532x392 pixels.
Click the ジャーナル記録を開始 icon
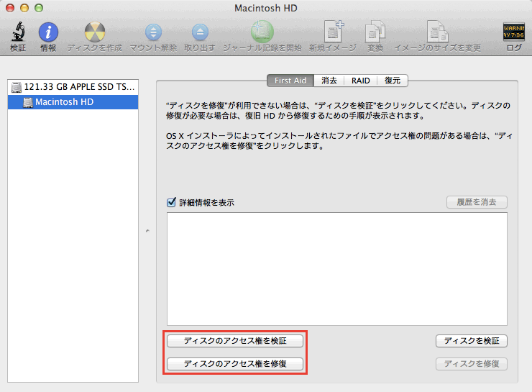tap(262, 32)
